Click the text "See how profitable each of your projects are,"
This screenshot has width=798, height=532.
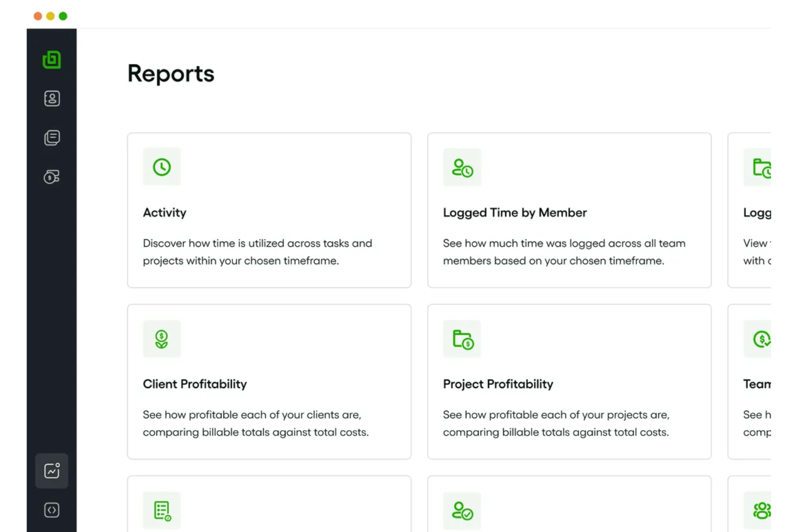pyautogui.click(x=556, y=415)
